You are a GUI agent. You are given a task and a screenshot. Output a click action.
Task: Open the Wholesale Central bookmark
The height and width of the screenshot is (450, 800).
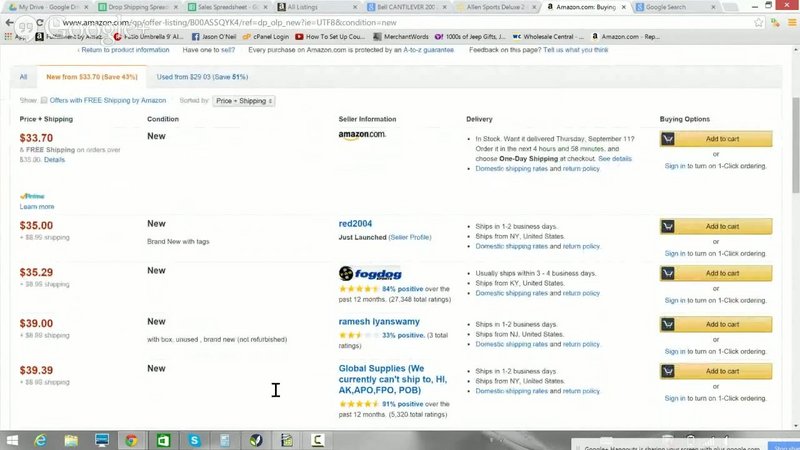tap(548, 37)
